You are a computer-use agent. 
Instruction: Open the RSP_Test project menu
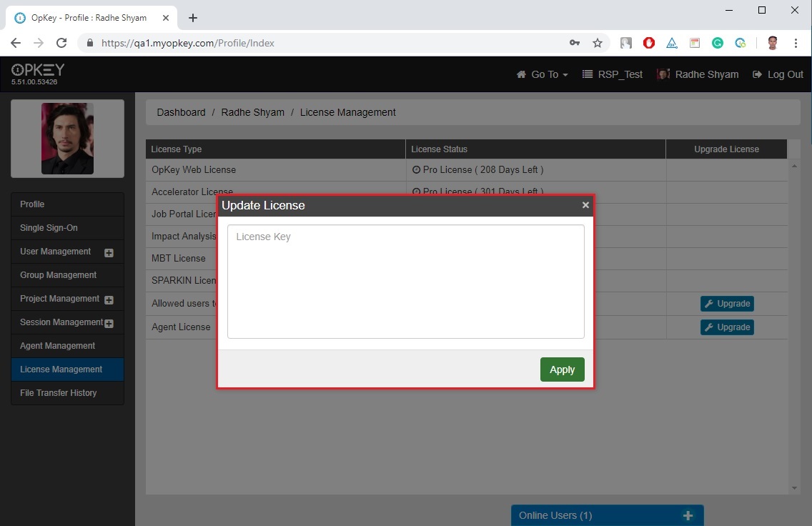[613, 74]
